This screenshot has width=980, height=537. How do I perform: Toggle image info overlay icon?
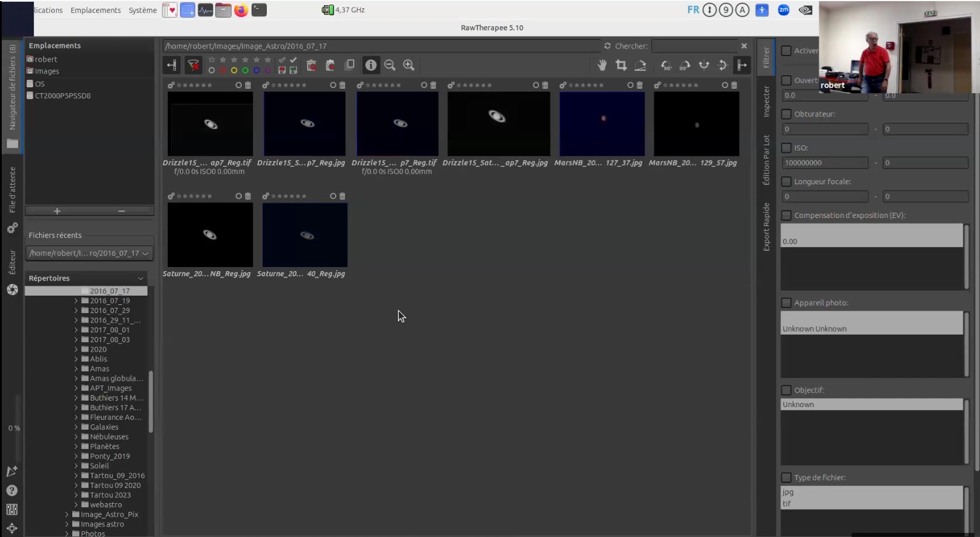pos(371,65)
